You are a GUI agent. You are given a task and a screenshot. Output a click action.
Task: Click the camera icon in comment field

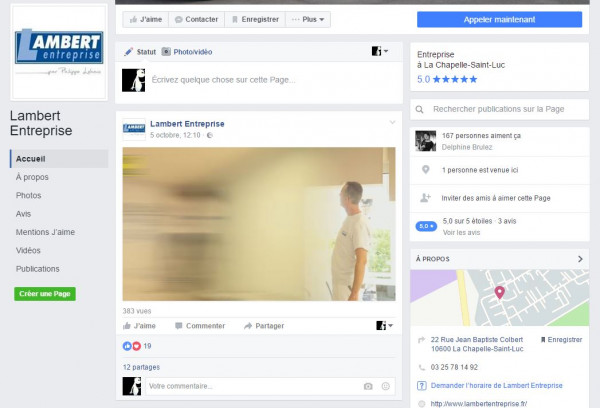click(x=368, y=386)
